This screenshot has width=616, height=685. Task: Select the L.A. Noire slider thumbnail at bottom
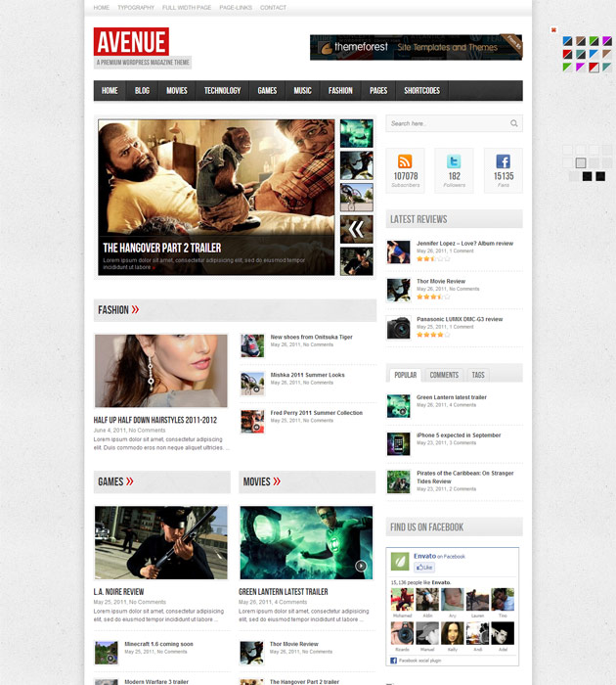coord(357,261)
